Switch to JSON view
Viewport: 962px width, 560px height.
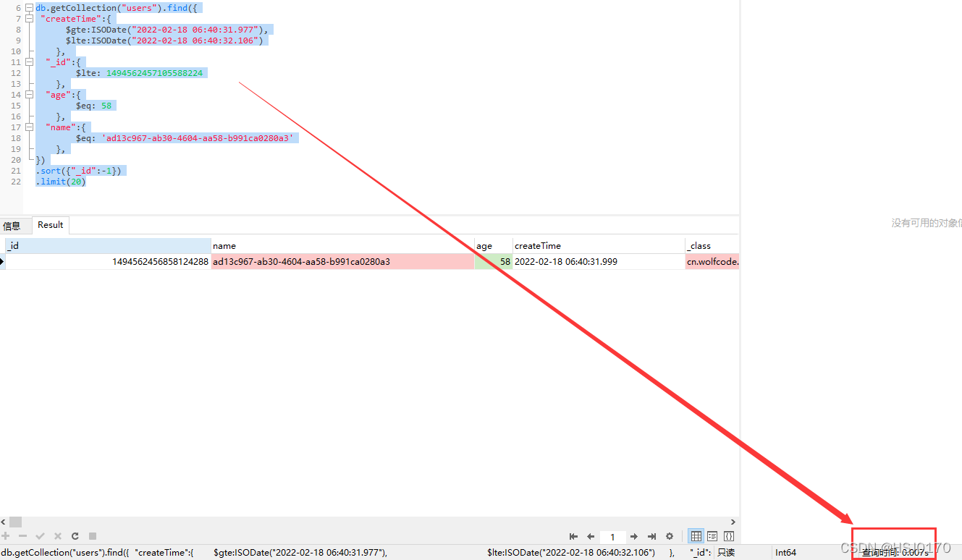coord(729,536)
